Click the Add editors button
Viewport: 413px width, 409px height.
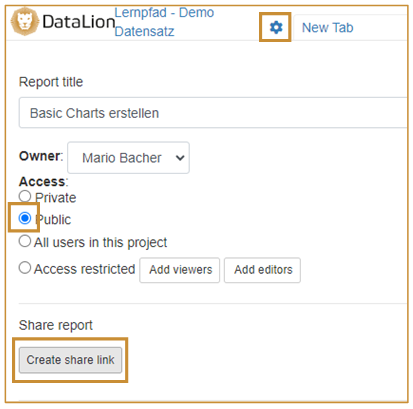262,270
